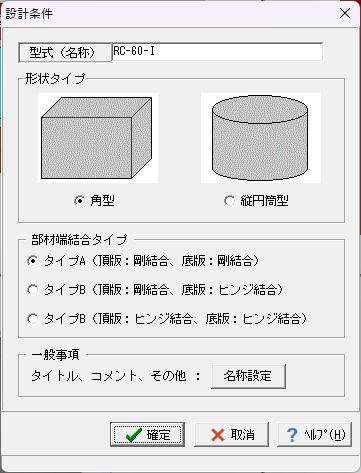Viewport: 361px width, 473px height.
Task: Confirm with the 確定 button
Action: pyautogui.click(x=147, y=435)
